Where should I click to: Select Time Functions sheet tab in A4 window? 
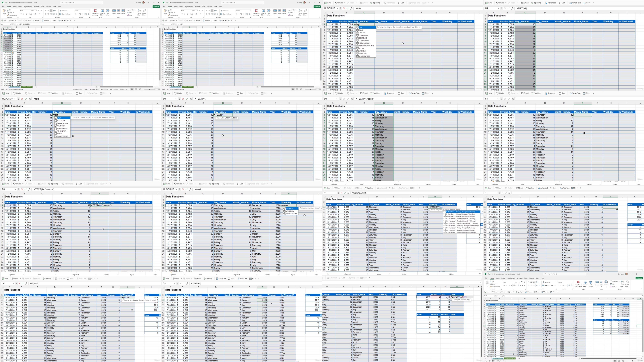(x=27, y=87)
